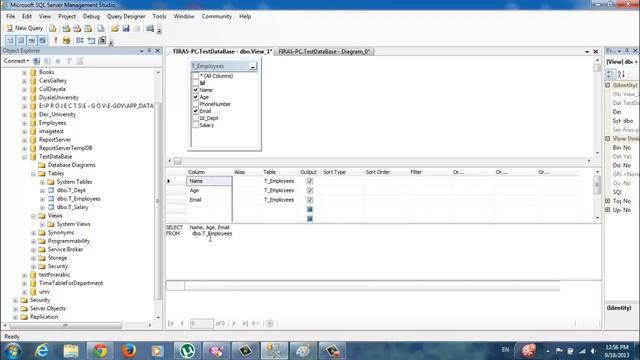
Task: Select the dbo.View_1 tab
Action: (222, 51)
